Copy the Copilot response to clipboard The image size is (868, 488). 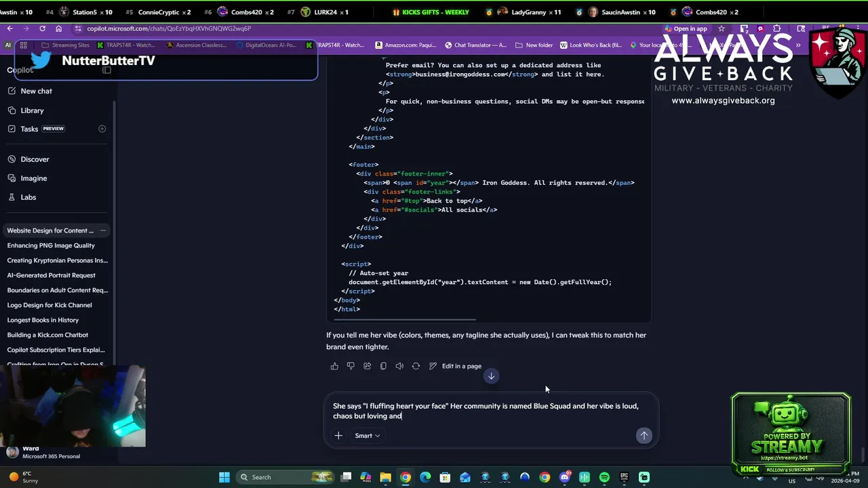click(x=383, y=366)
